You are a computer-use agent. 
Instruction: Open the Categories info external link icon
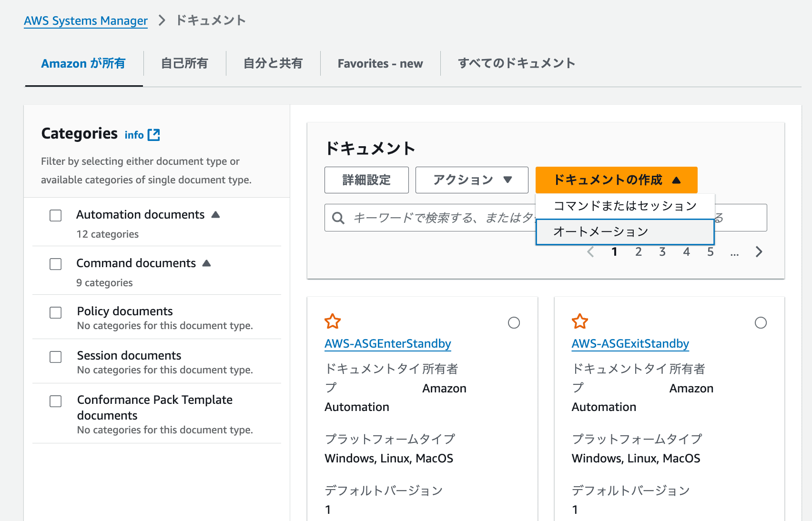154,135
